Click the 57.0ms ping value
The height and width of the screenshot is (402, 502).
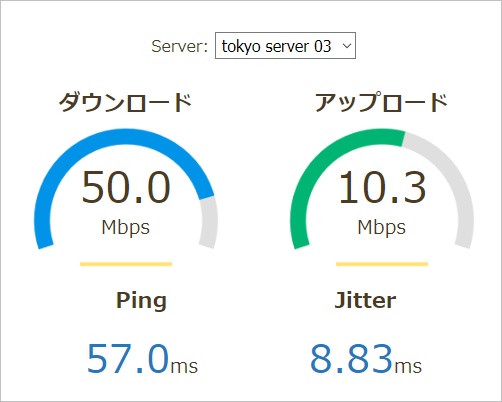(142, 359)
